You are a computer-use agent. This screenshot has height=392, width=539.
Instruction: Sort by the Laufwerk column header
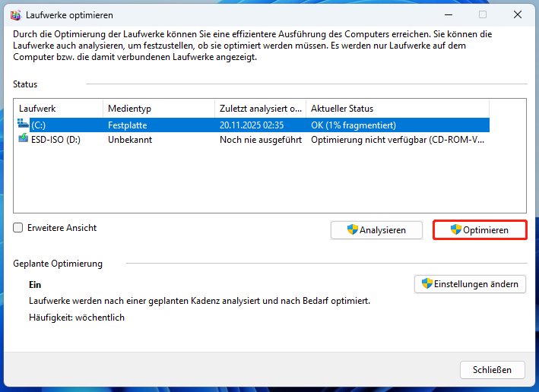(x=59, y=109)
